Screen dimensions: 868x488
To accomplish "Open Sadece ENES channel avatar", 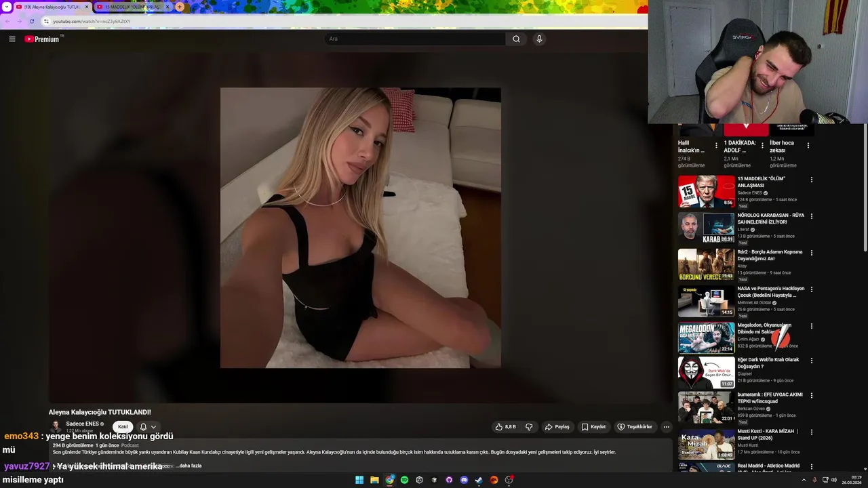I will 56,427.
